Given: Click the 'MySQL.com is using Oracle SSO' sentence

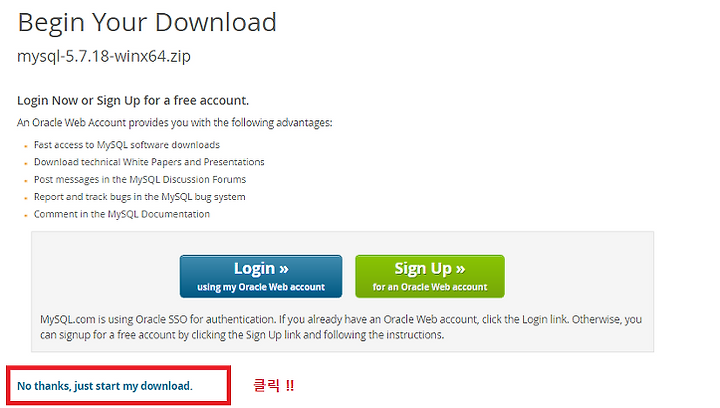Looking at the screenshot, I should (x=341, y=319).
